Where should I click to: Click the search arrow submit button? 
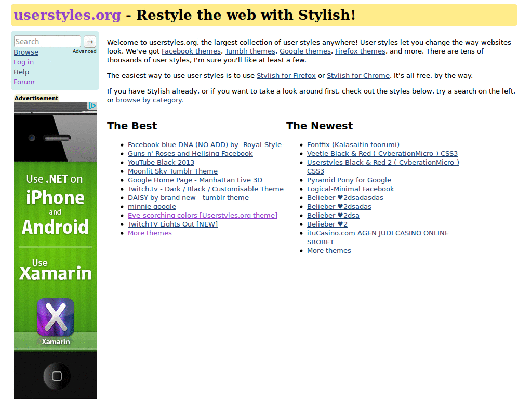click(x=90, y=42)
